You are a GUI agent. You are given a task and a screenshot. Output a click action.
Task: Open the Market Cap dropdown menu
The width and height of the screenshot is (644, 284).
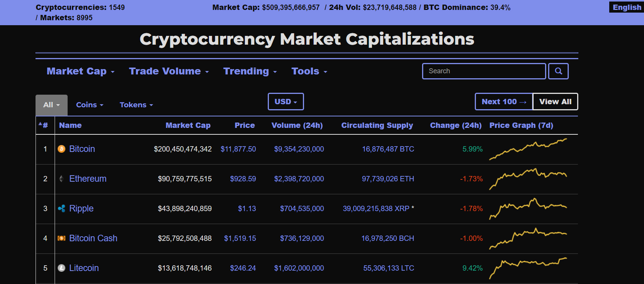[81, 71]
